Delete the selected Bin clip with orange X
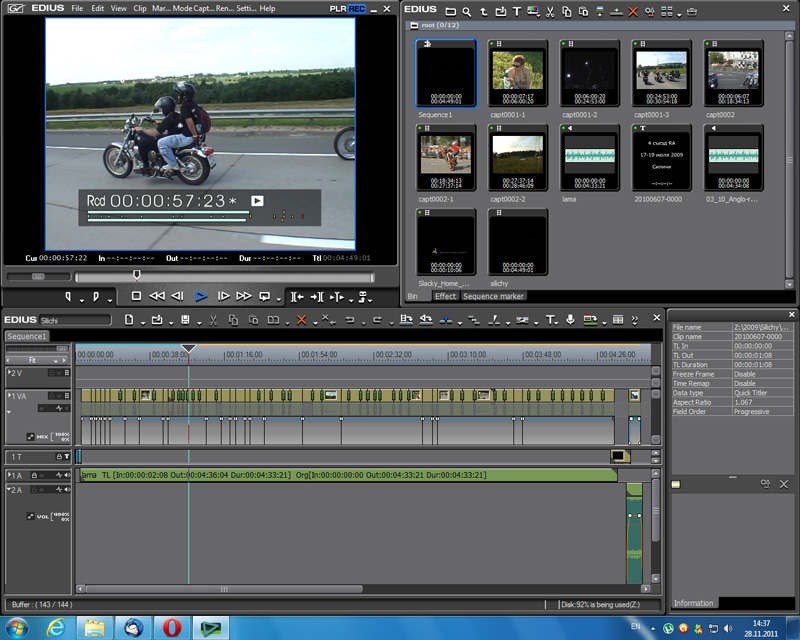Image resolution: width=800 pixels, height=640 pixels. point(633,12)
